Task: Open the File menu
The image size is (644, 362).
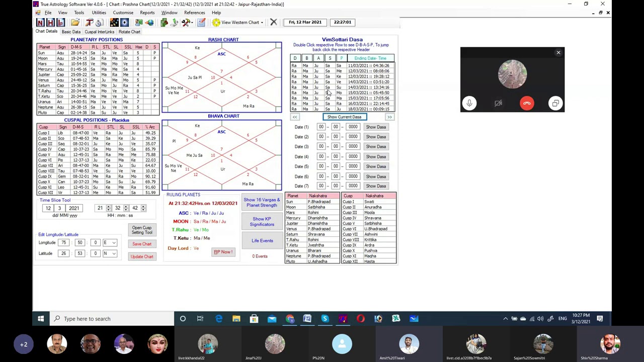Action: pyautogui.click(x=48, y=13)
